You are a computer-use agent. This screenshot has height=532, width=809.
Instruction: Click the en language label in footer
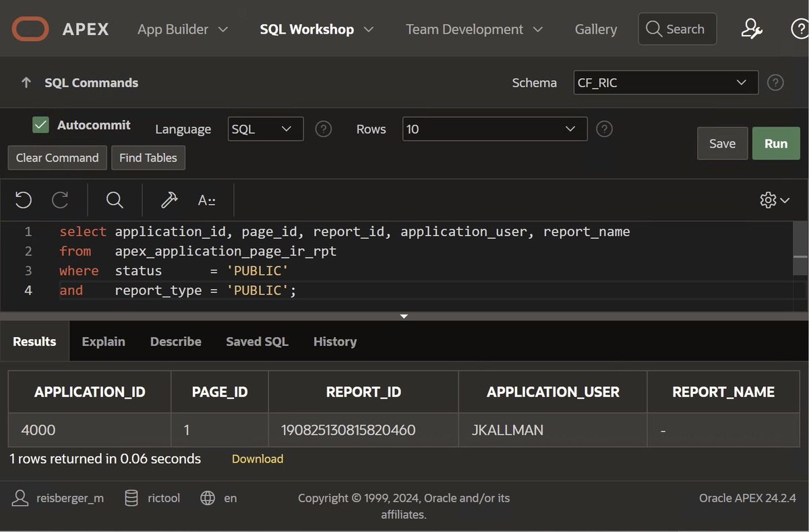pyautogui.click(x=231, y=499)
